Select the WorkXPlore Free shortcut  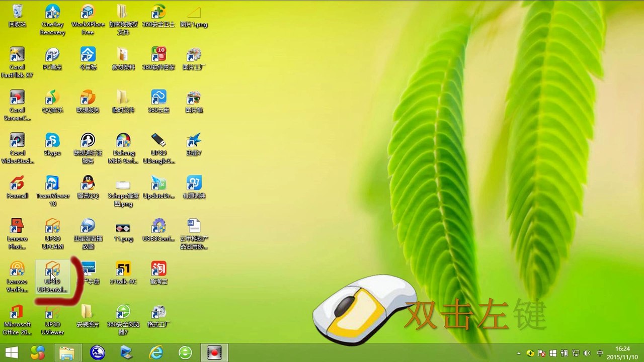pyautogui.click(x=88, y=20)
